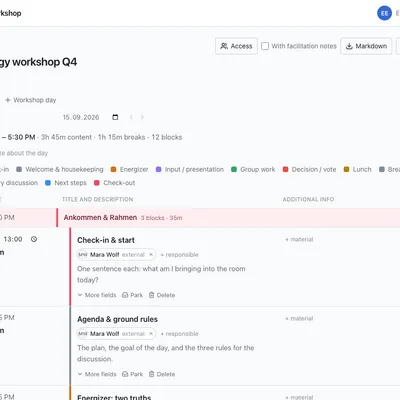Enable With facilitation notes checkbox
400x400 pixels.
pyautogui.click(x=265, y=46)
